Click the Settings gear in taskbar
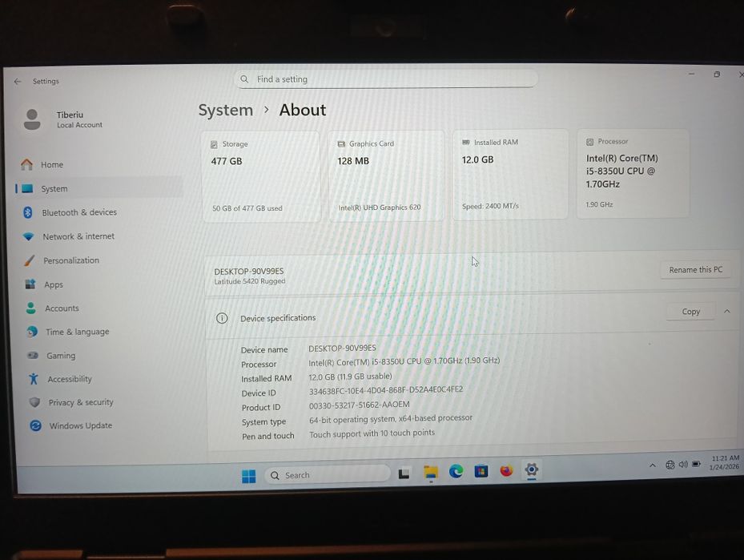Viewport: 744px width, 560px height. tap(532, 469)
